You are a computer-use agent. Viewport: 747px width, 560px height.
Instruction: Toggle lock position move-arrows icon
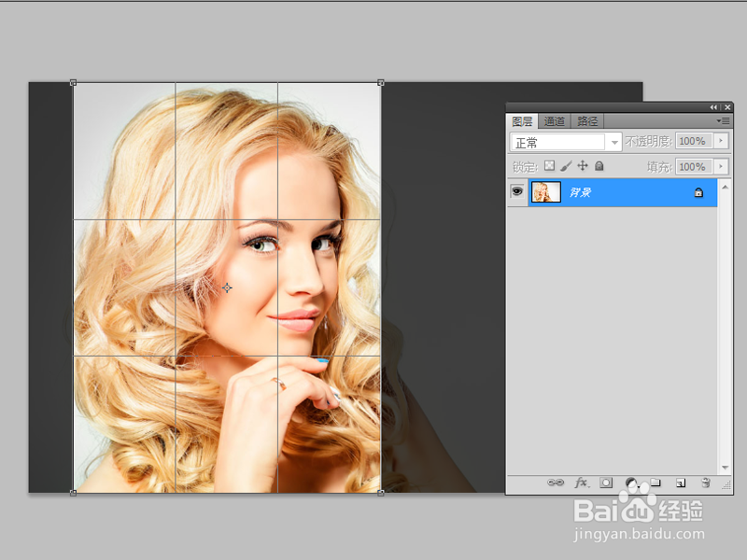(582, 166)
